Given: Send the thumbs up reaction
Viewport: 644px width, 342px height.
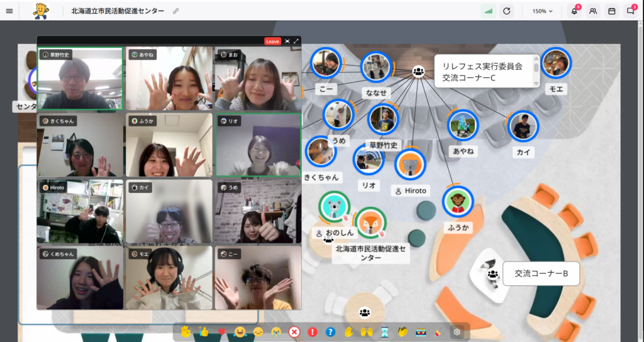Looking at the screenshot, I should 203,332.
